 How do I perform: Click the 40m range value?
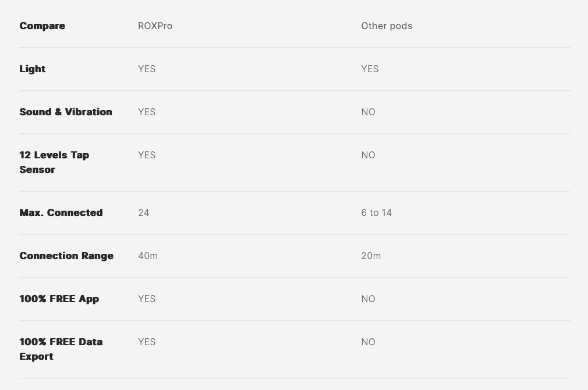point(148,256)
